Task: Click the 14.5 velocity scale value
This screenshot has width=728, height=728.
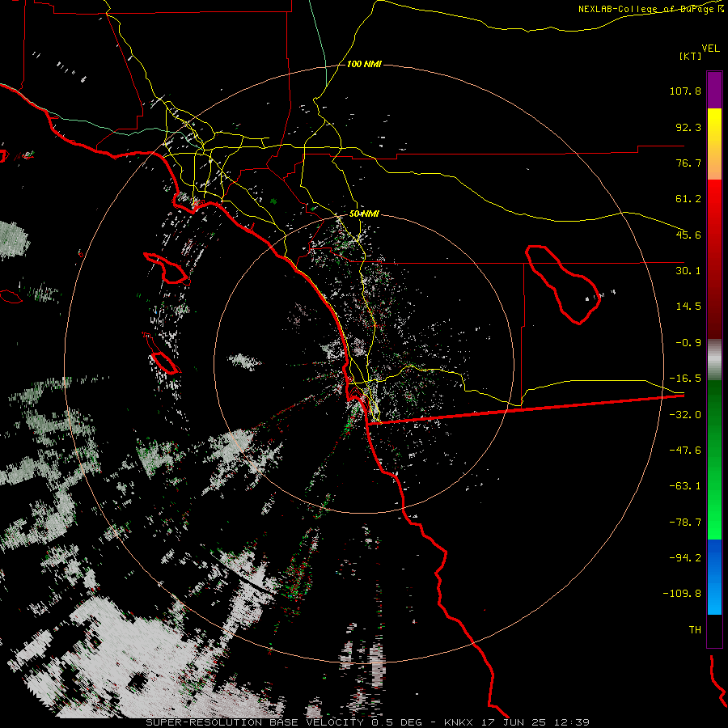Action: pos(688,307)
